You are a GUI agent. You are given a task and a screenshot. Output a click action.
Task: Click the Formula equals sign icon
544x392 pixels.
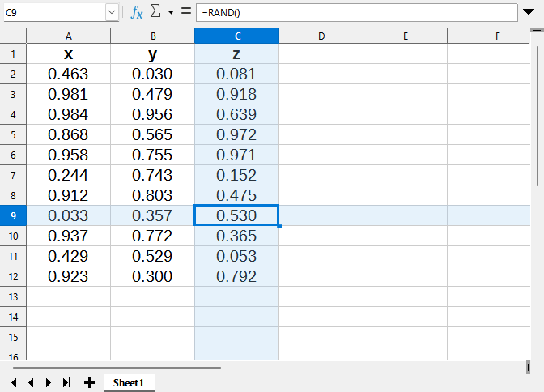pyautogui.click(x=185, y=13)
